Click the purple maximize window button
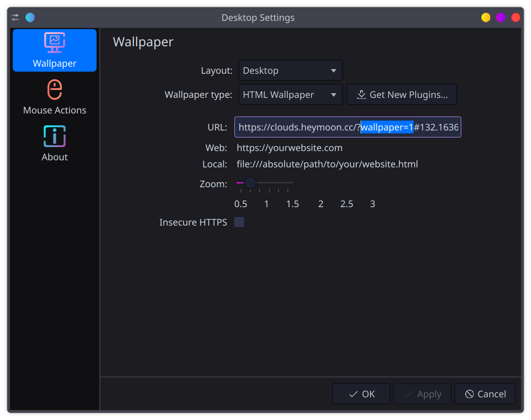The image size is (531, 420). coord(501,17)
